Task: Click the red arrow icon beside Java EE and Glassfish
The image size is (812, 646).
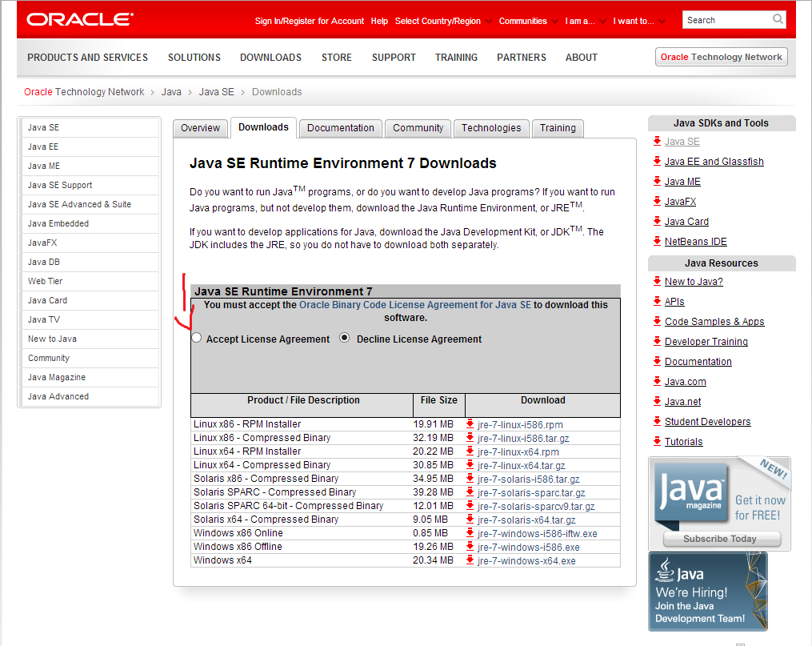Action: (657, 161)
